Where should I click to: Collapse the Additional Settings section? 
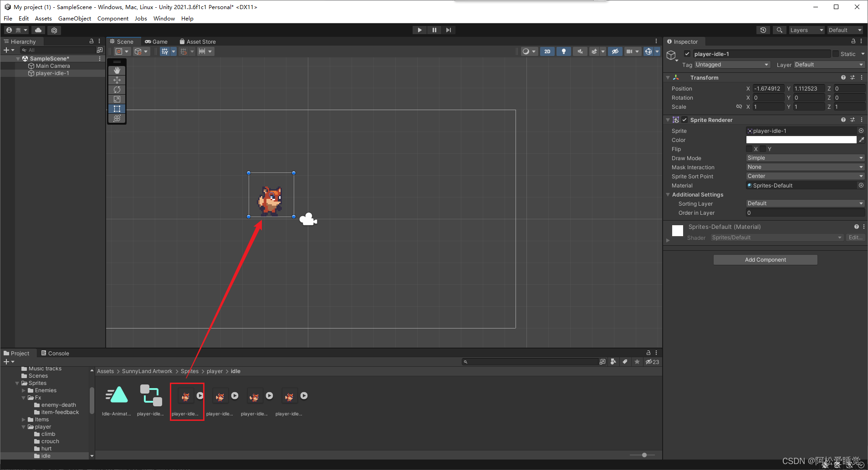click(x=668, y=195)
